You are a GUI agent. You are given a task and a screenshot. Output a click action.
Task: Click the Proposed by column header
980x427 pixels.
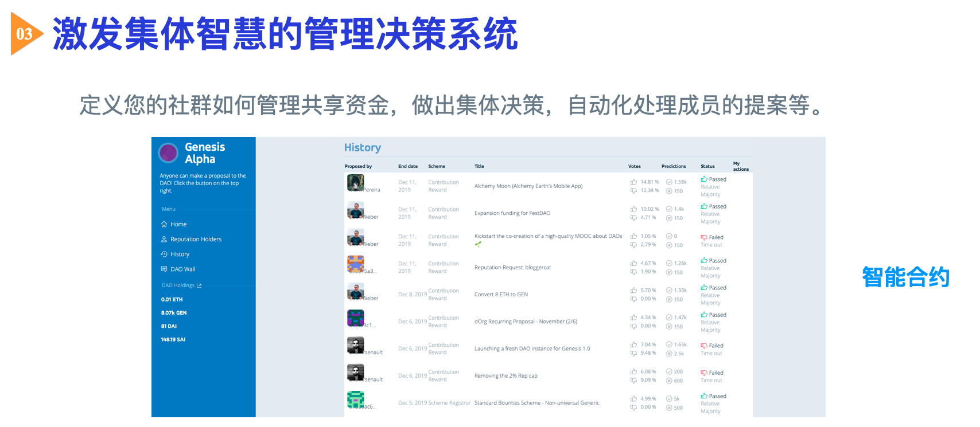click(358, 166)
